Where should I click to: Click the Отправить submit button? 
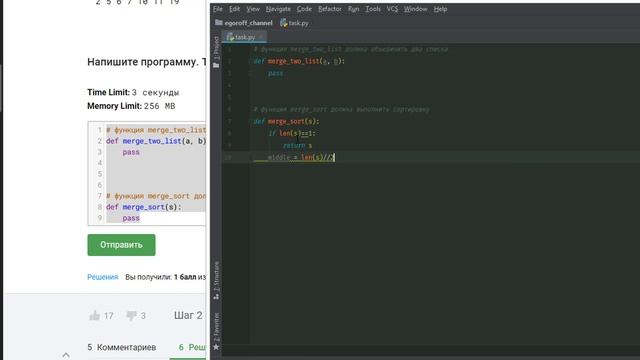[121, 245]
